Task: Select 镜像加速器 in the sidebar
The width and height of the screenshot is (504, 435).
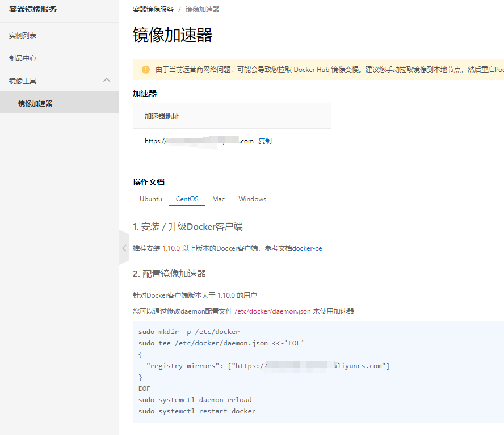Action: pyautogui.click(x=60, y=103)
